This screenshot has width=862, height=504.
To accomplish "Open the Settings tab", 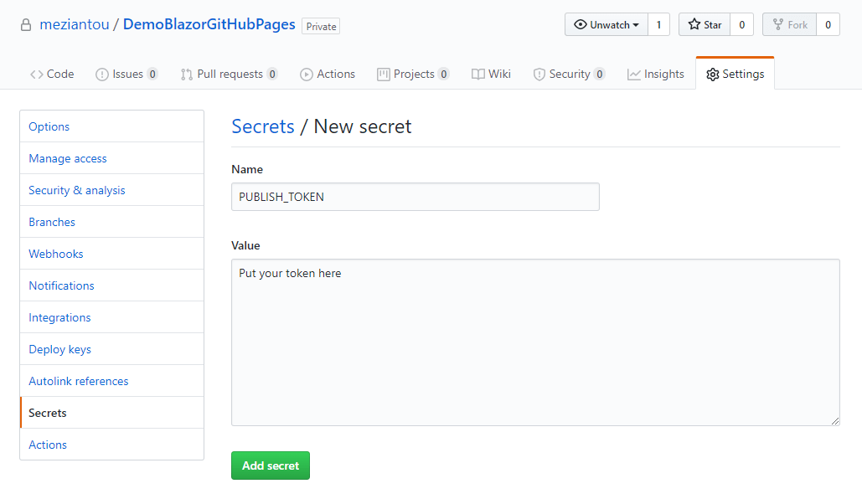I will [x=735, y=74].
